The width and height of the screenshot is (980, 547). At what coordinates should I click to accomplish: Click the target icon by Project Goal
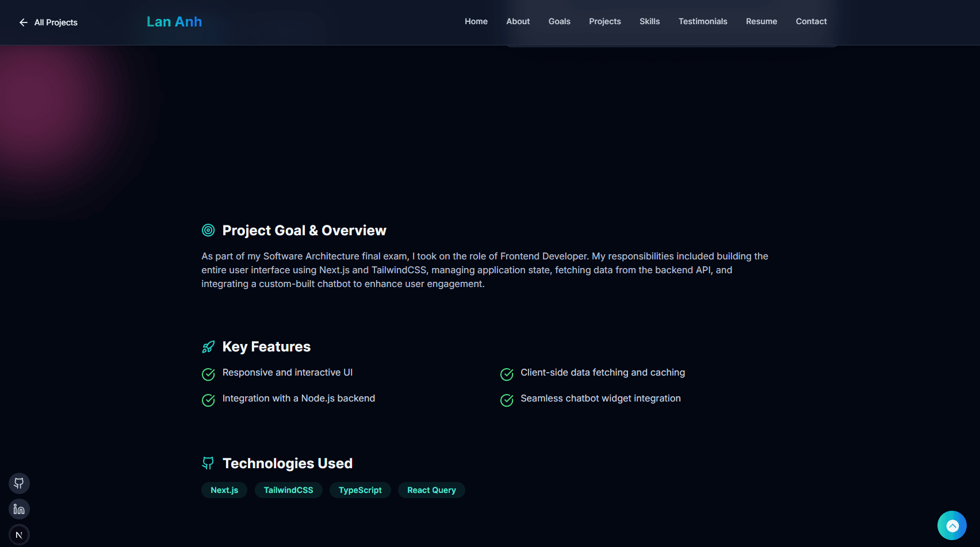click(x=208, y=231)
